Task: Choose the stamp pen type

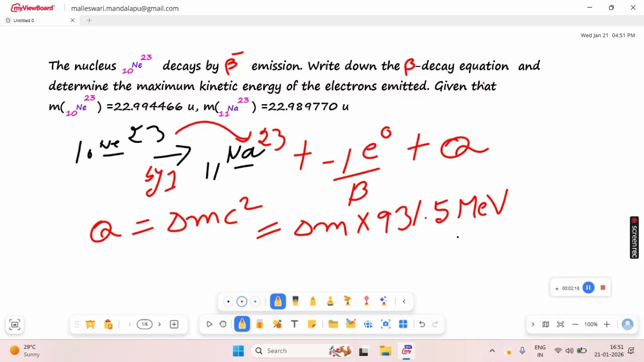Action: pyautogui.click(x=330, y=301)
